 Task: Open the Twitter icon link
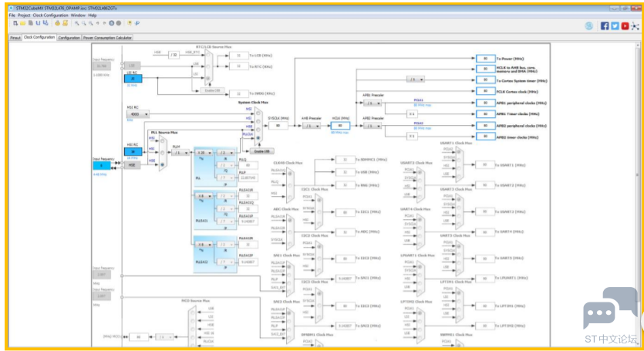coord(615,26)
